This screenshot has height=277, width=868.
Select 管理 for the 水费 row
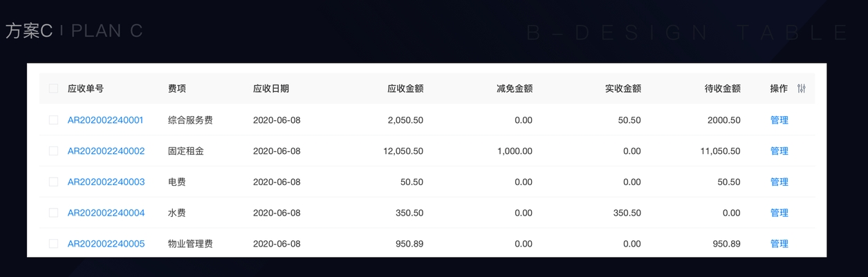coord(779,213)
